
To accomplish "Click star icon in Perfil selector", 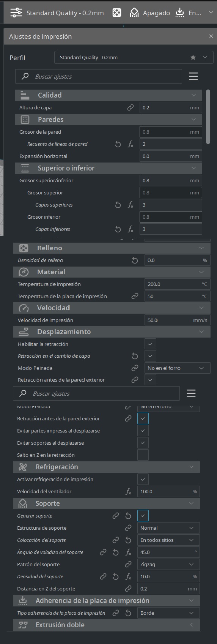I will tap(193, 57).
